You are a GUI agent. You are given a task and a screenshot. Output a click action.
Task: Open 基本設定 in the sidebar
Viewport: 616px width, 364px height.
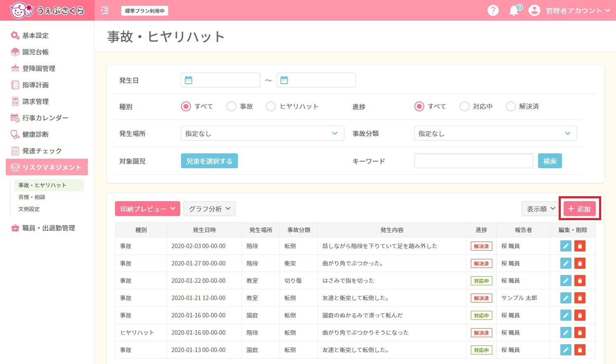(35, 35)
